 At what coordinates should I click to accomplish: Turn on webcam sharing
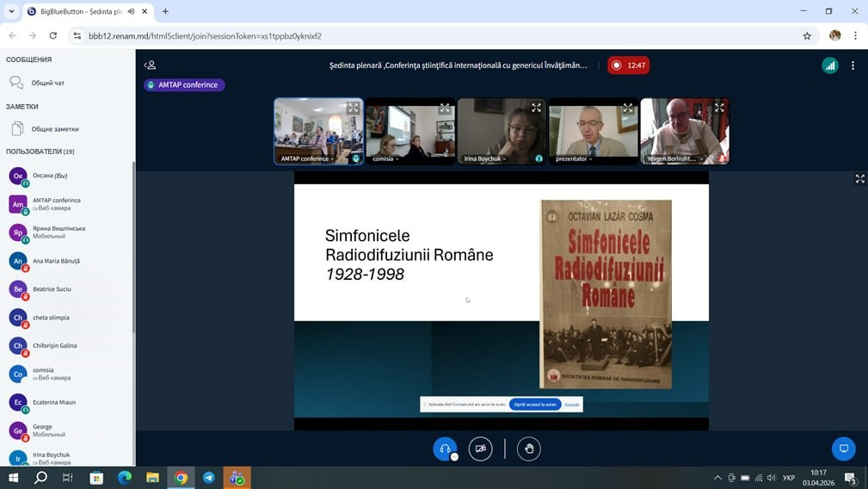[x=481, y=449]
